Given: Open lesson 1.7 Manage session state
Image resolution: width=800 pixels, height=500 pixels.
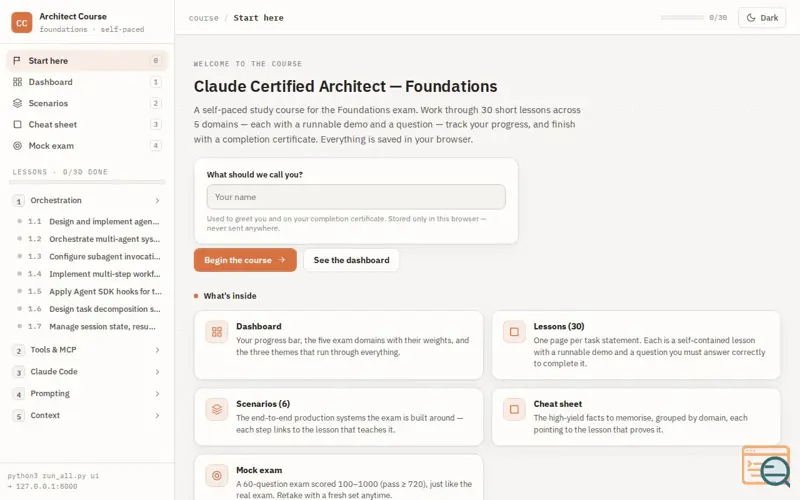Looking at the screenshot, I should [x=89, y=327].
